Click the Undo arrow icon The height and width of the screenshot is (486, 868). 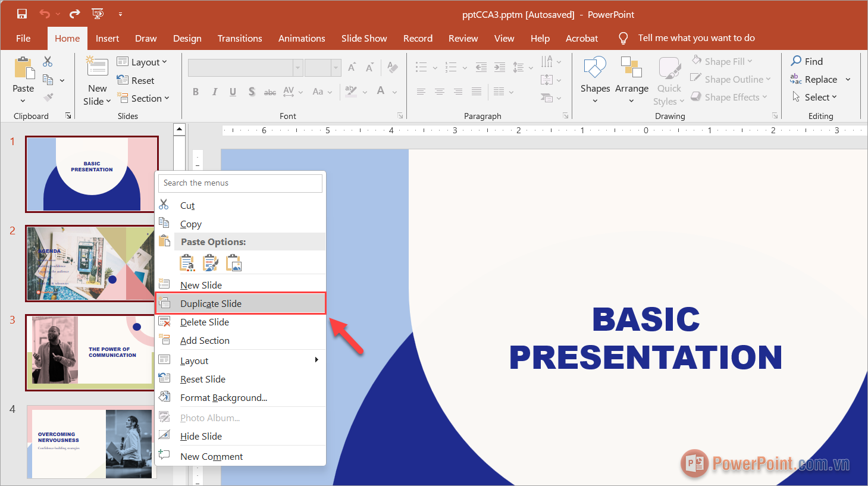tap(45, 14)
